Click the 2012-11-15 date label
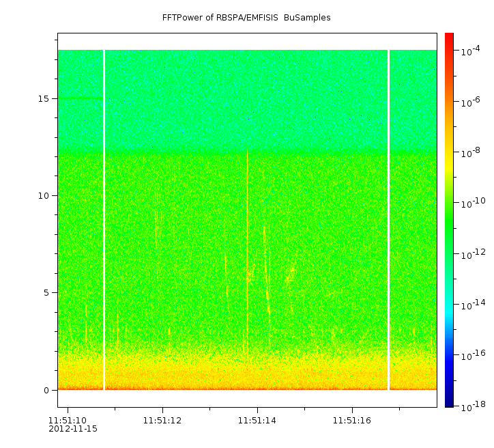This screenshot has height=448, width=494. (73, 429)
